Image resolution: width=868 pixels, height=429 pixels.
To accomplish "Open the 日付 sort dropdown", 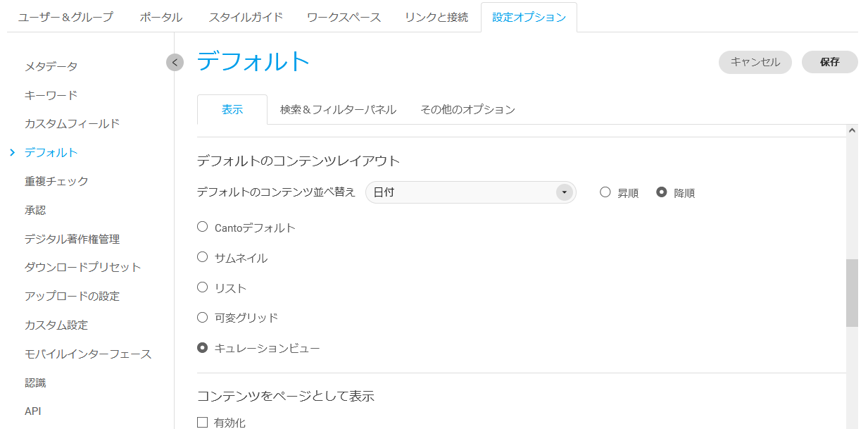I will click(470, 192).
